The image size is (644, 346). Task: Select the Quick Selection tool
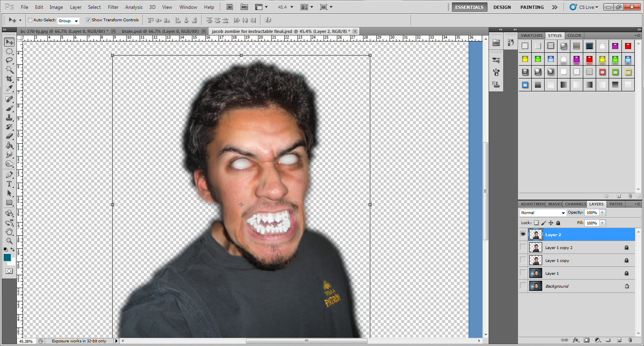[9, 70]
